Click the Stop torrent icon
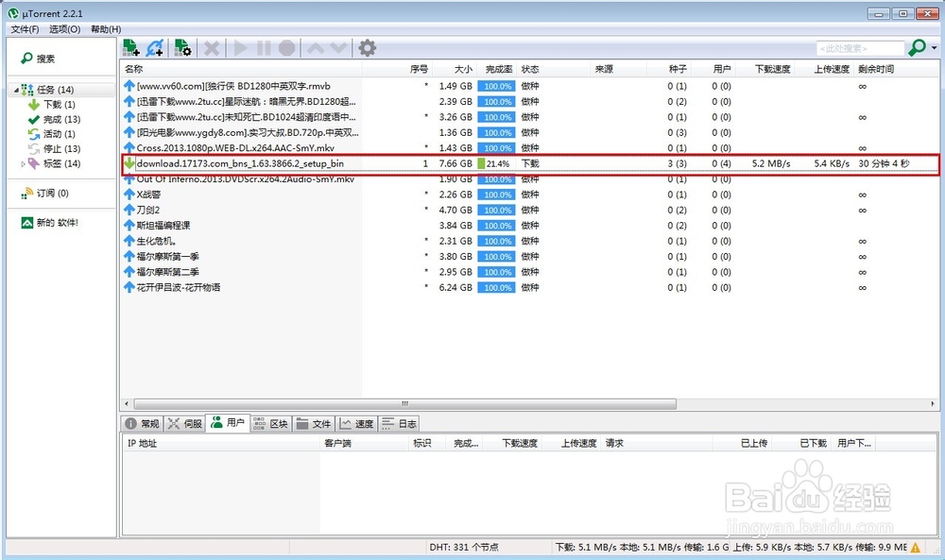The width and height of the screenshot is (945, 560). pos(287,48)
